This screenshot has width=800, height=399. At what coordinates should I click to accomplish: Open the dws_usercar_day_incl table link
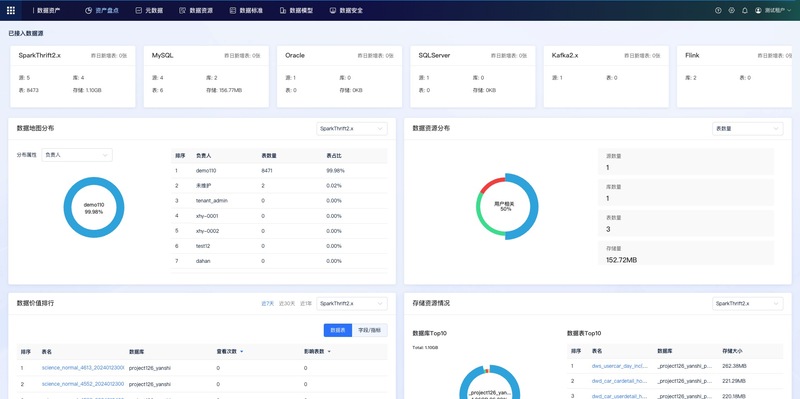(620, 366)
